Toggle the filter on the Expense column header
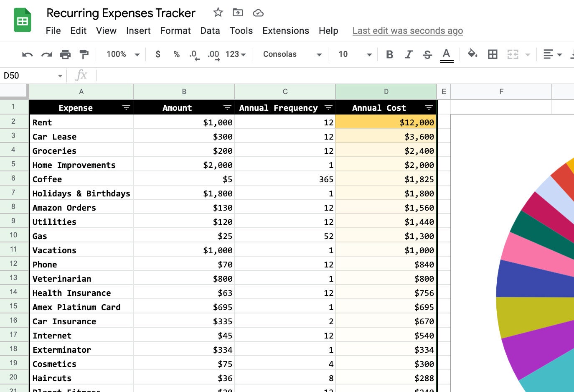This screenshot has width=574, height=392. pos(126,107)
